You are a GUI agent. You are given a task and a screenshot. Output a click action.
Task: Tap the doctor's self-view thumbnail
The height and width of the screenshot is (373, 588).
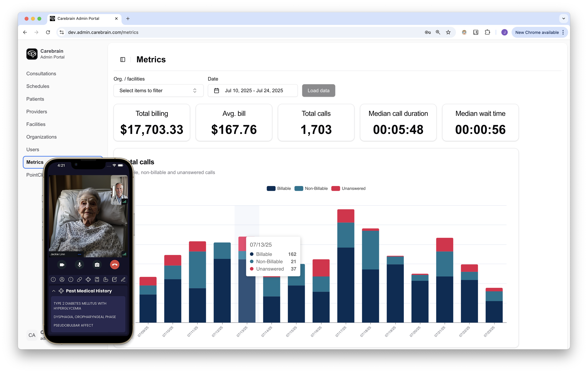pyautogui.click(x=119, y=190)
